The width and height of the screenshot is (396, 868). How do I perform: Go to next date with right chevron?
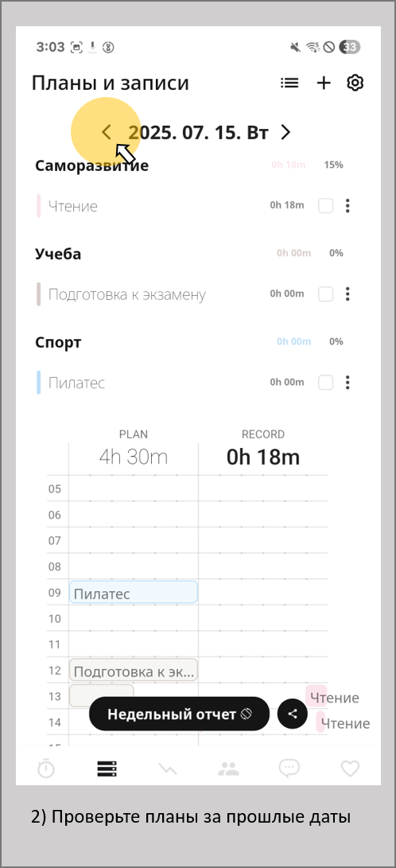(x=285, y=132)
